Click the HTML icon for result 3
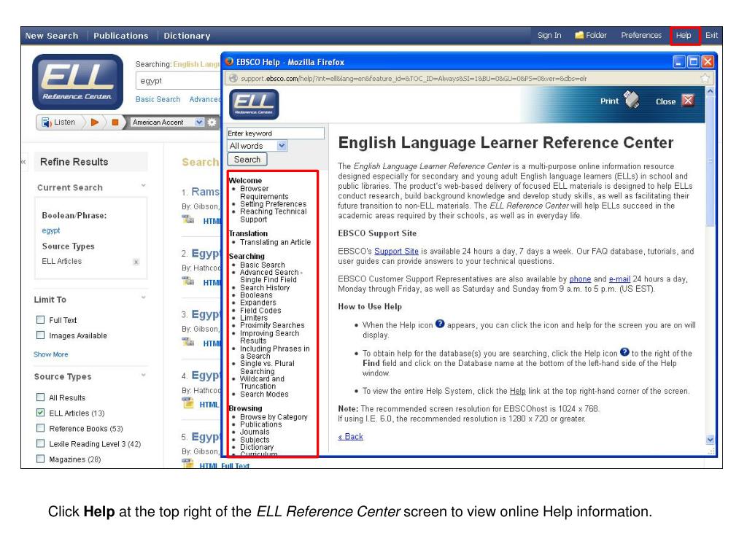Viewport: 747px width, 560px height. (x=188, y=343)
